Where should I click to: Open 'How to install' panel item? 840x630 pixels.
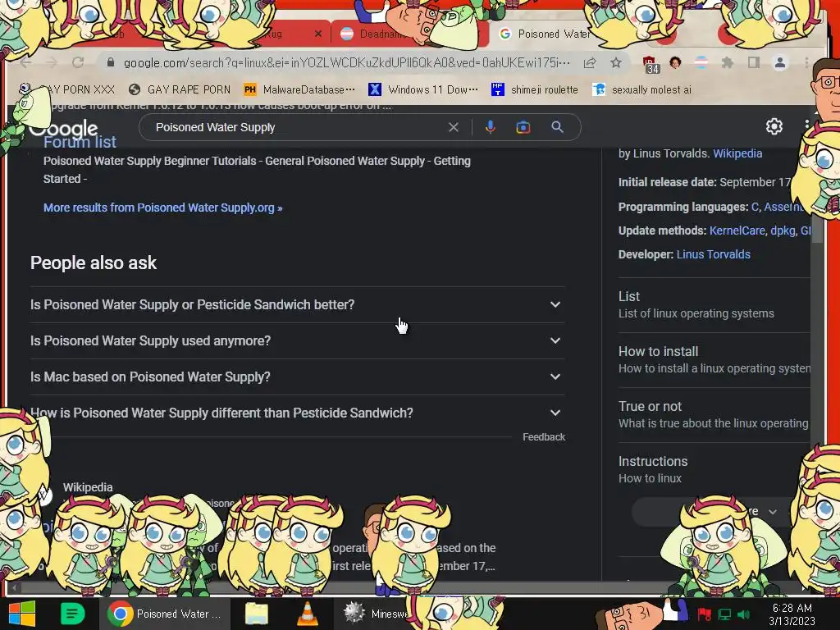tap(714, 360)
